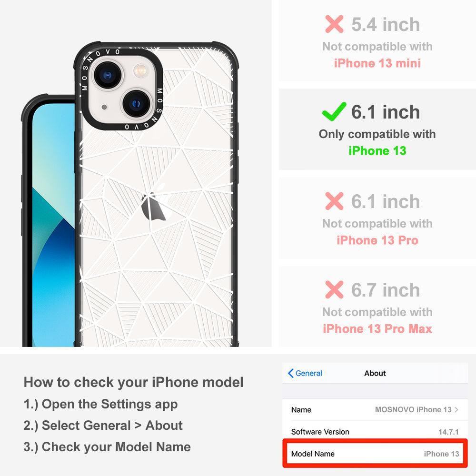Click the red X above iPhone 13 Pro
The image size is (476, 476).
click(334, 201)
